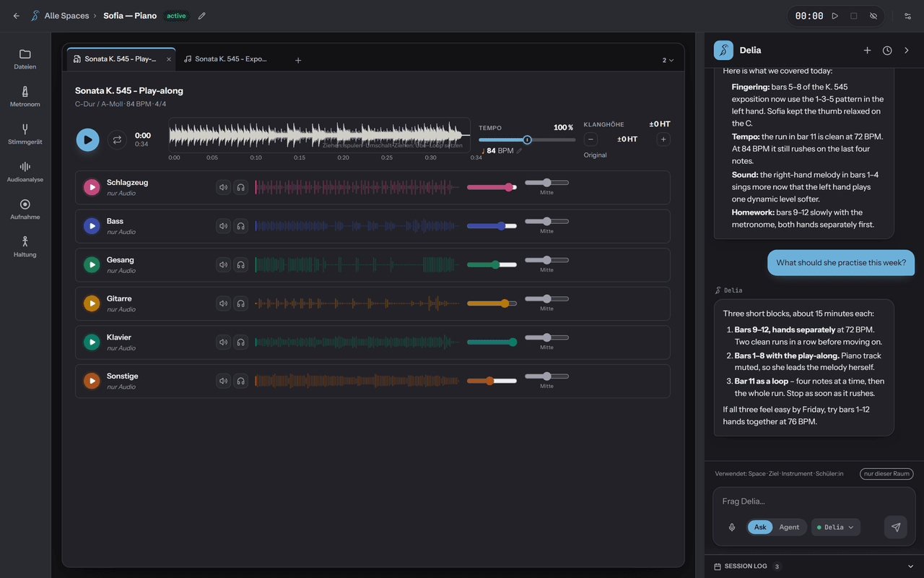Open the Haltung posture panel
This screenshot has width=924, height=578.
coord(25,247)
